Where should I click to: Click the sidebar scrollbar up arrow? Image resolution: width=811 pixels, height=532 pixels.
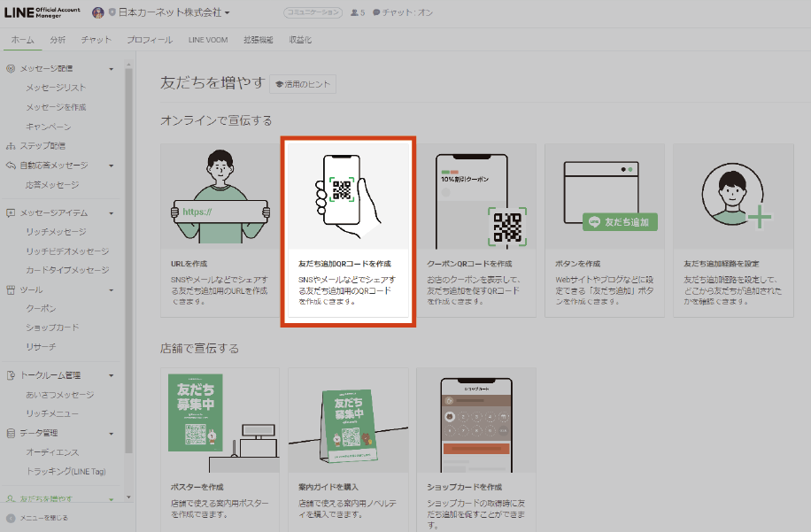coord(128,65)
